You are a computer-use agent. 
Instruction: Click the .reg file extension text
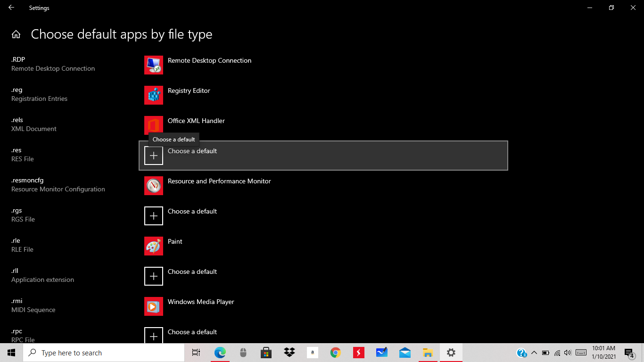click(x=17, y=90)
